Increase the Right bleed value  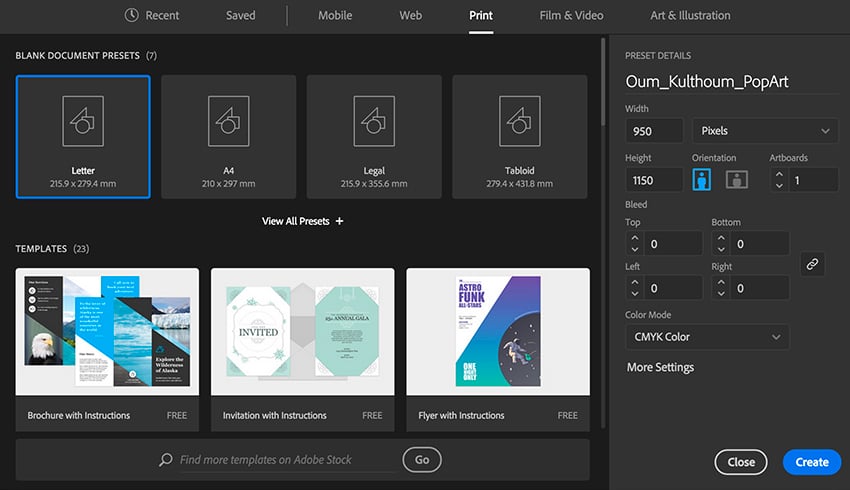(x=721, y=283)
